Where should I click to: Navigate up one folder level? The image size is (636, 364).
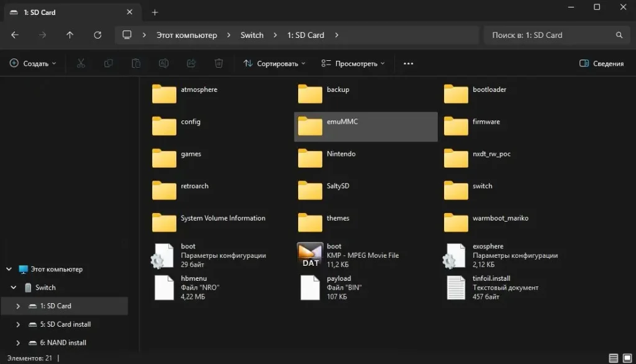(70, 35)
